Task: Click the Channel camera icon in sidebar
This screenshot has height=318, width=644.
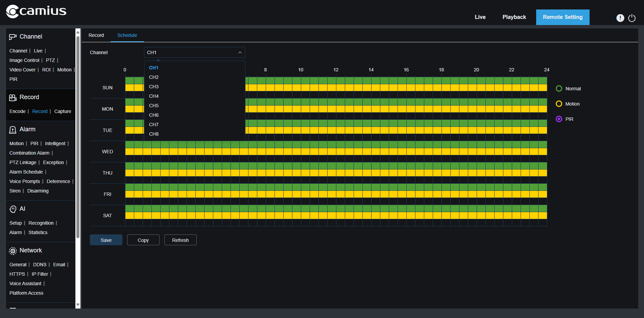Action: [13, 37]
